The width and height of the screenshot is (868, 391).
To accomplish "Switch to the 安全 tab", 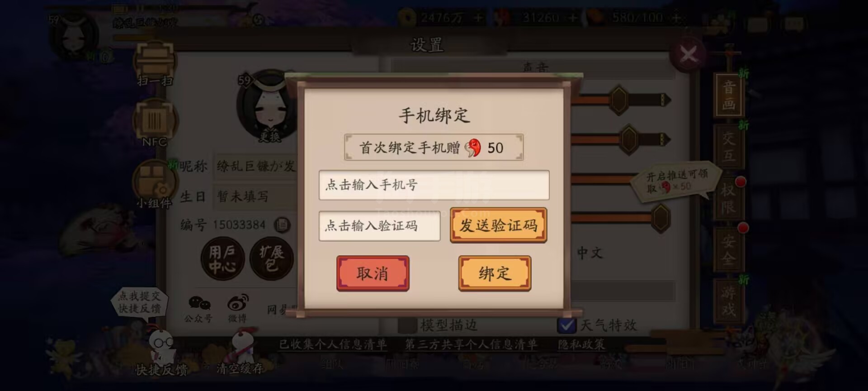I will pyautogui.click(x=728, y=250).
